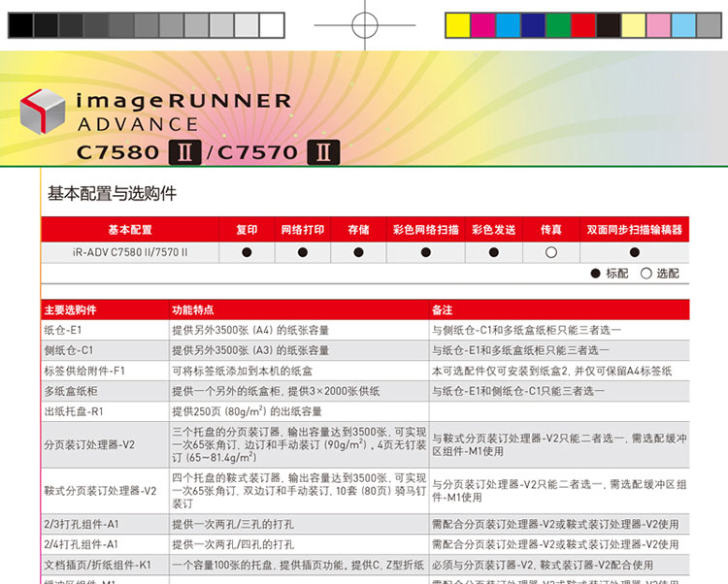Screen dimensions: 728x584
Task: Click the II badge after C7570
Action: [323, 152]
